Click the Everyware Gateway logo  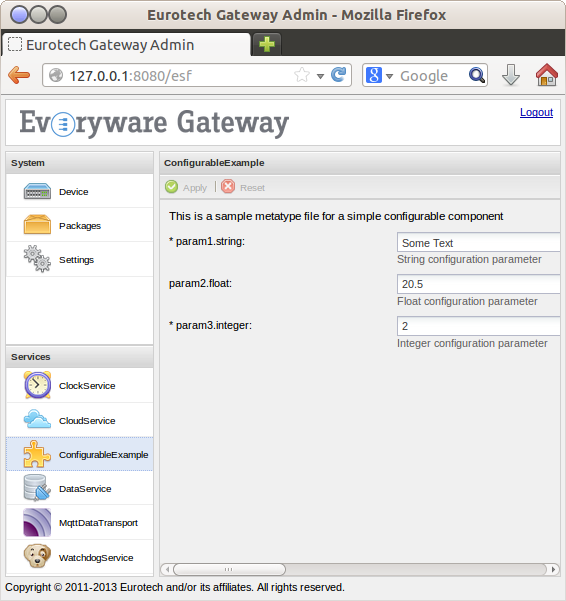click(x=154, y=123)
